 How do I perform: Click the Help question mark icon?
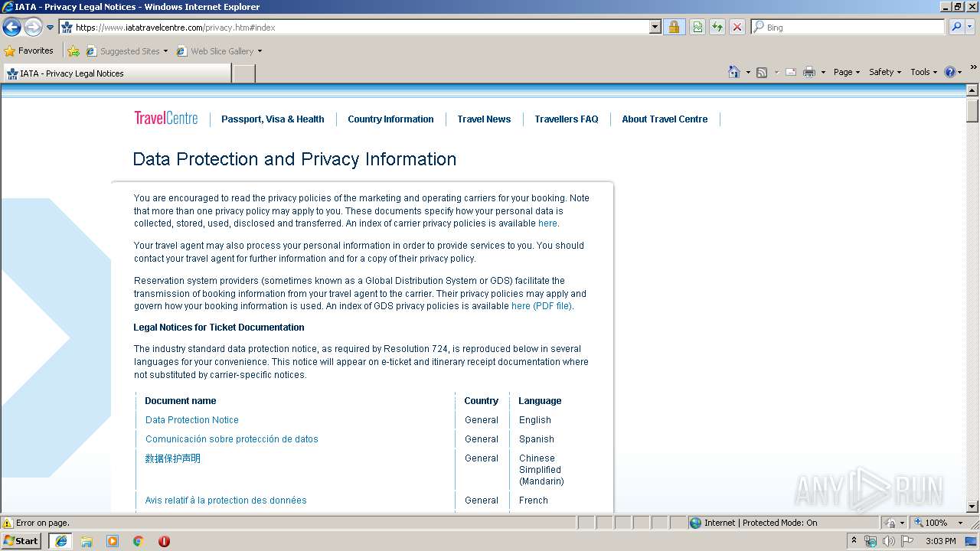pyautogui.click(x=950, y=72)
